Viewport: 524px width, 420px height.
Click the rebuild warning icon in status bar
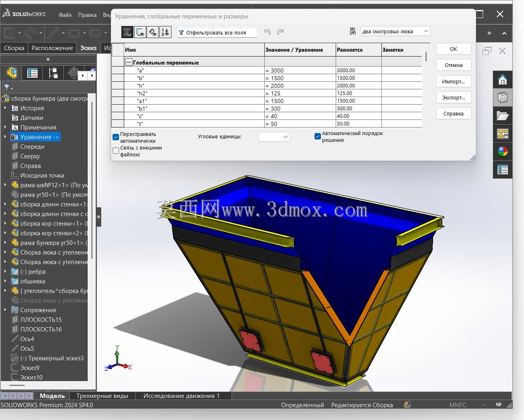(x=407, y=405)
